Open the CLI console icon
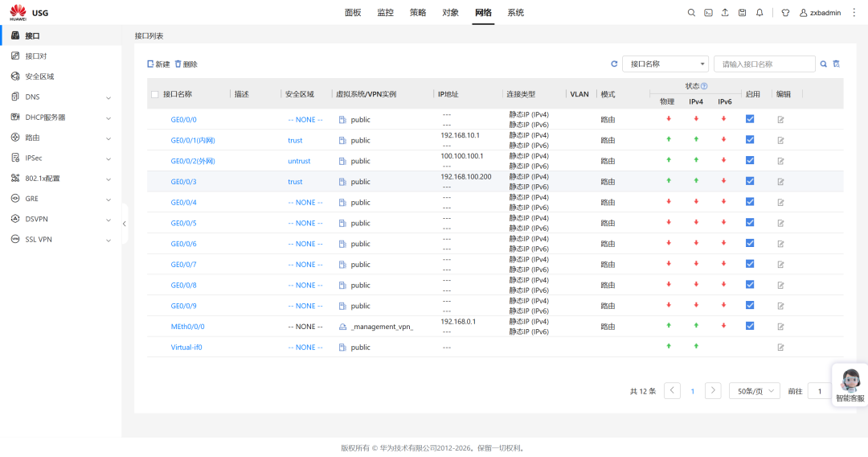Image resolution: width=868 pixels, height=457 pixels. 708,13
